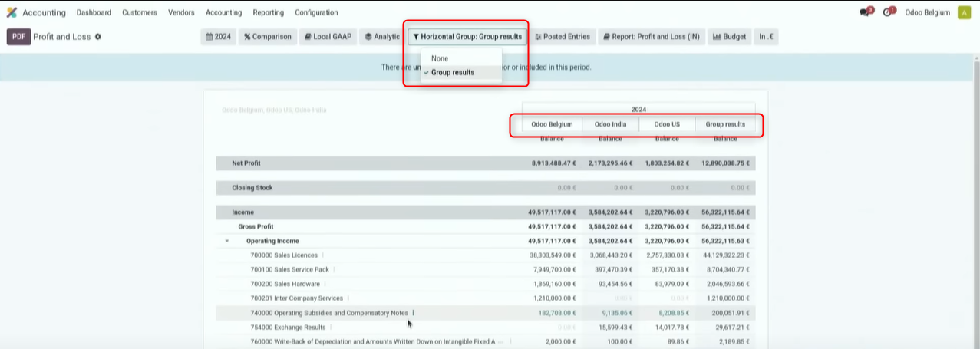Open the 'In .€' rounding dropdown
Viewport: 980px width, 349px height.
click(x=766, y=36)
